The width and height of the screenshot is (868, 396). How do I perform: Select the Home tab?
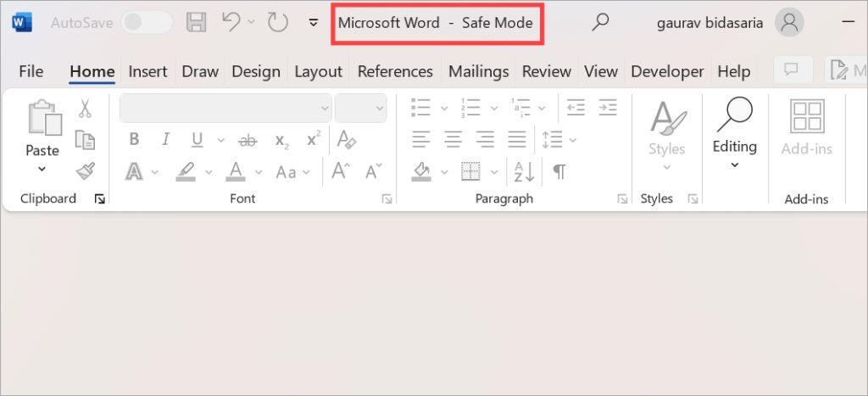point(92,71)
